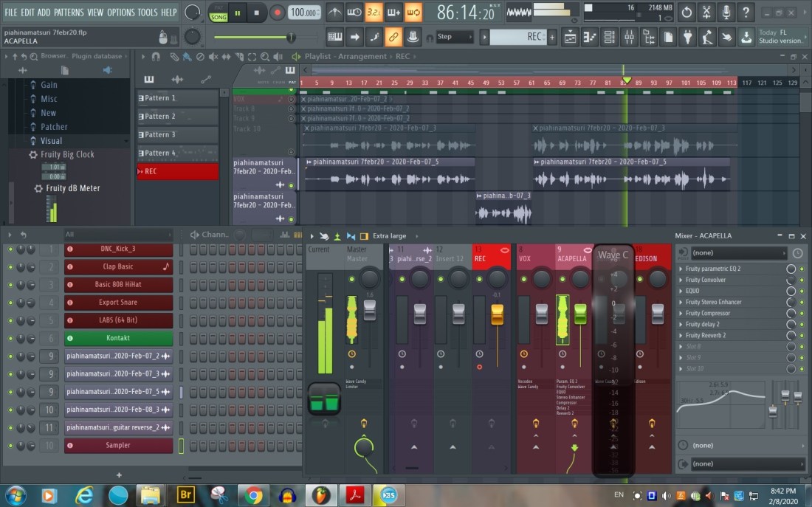Select Pattern 3 in the picker
This screenshot has height=507, width=812.
[177, 135]
